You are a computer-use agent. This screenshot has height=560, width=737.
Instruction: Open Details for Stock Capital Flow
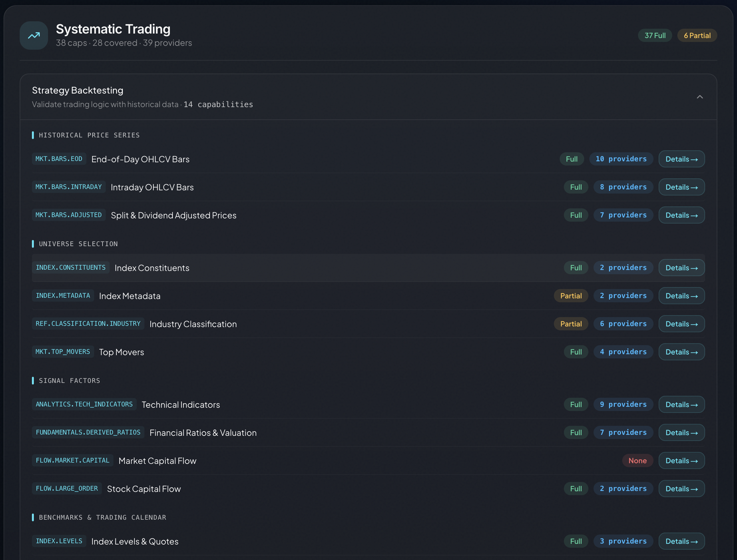click(x=681, y=489)
